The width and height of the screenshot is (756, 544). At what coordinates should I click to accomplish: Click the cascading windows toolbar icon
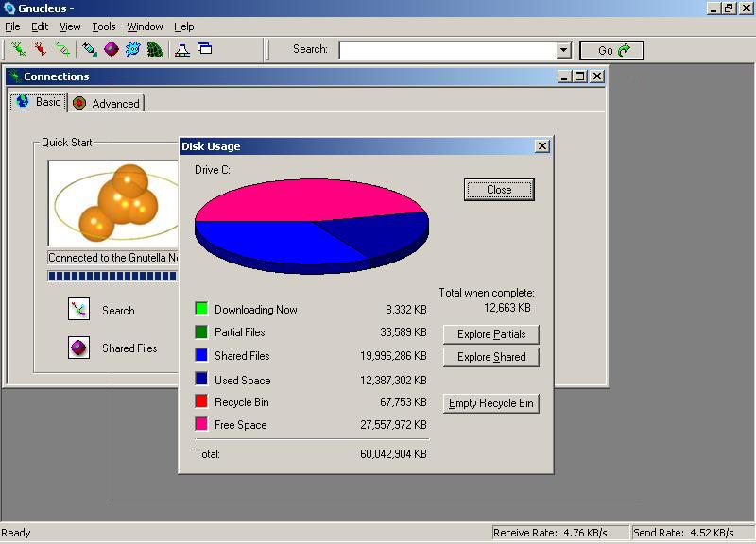coord(204,49)
